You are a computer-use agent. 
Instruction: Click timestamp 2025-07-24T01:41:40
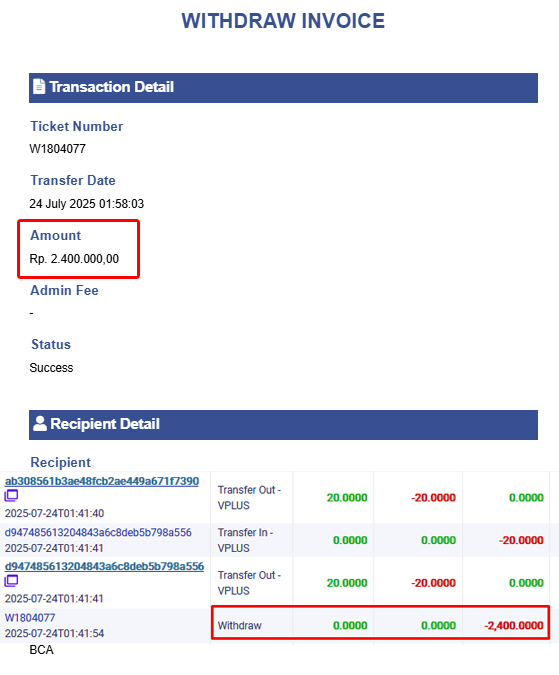(x=54, y=513)
